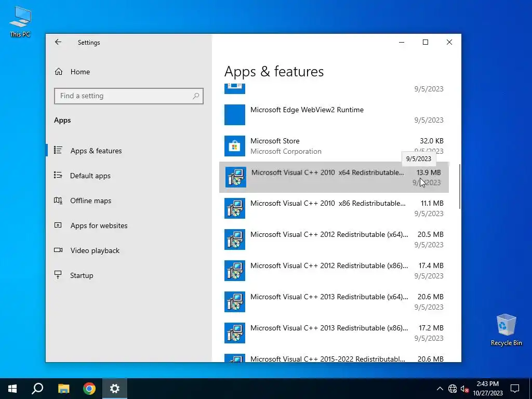Maximize the Settings window

pyautogui.click(x=425, y=42)
